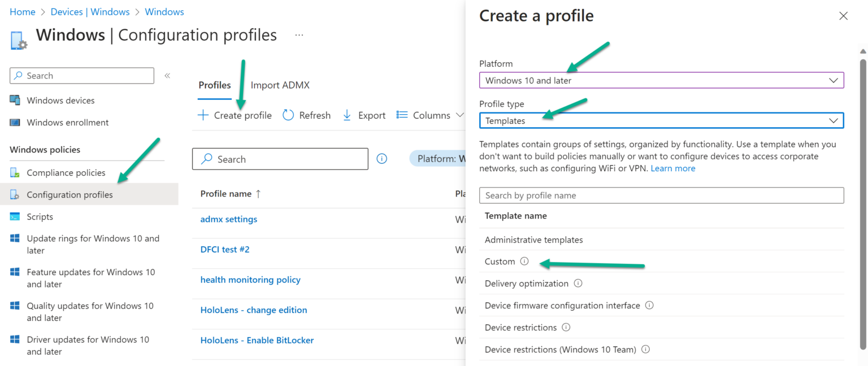
Task: Select the Create profile plus icon
Action: coord(202,115)
